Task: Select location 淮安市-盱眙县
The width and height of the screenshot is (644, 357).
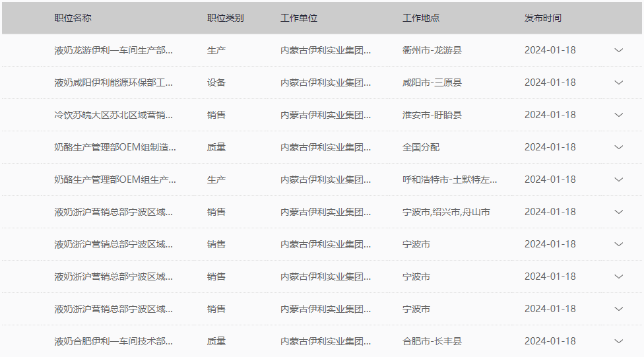Action: pos(432,115)
